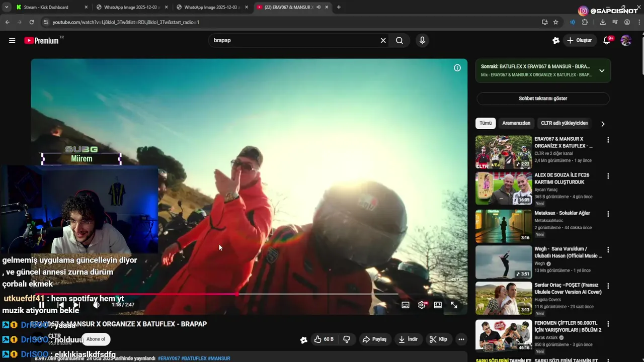The image size is (644, 362).
Task: Click the #ERAY067 hashtag link
Action: coord(169,358)
